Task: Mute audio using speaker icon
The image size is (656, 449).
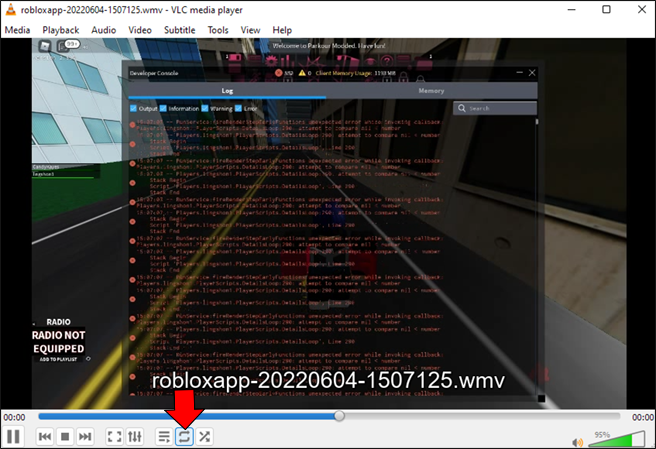Action: [577, 442]
